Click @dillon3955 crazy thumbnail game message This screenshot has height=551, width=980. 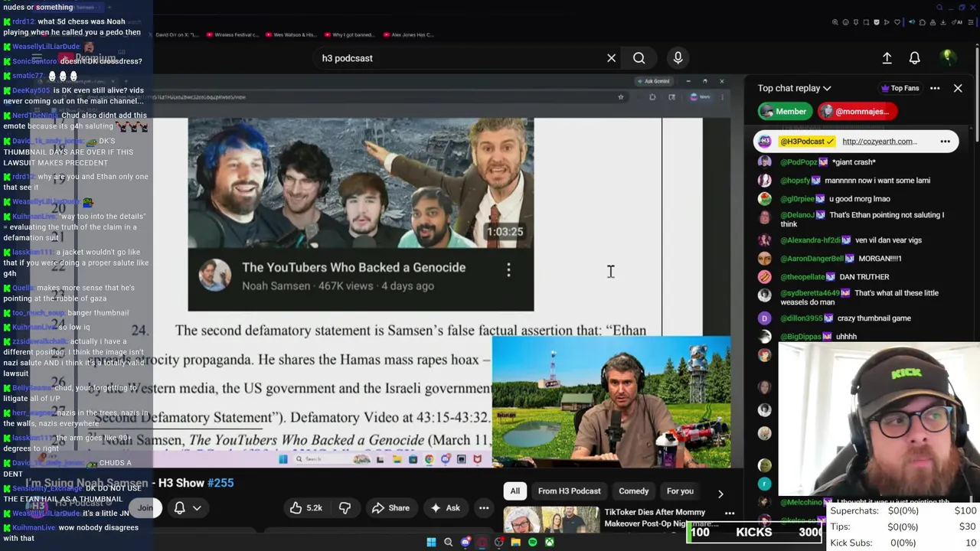(x=845, y=318)
